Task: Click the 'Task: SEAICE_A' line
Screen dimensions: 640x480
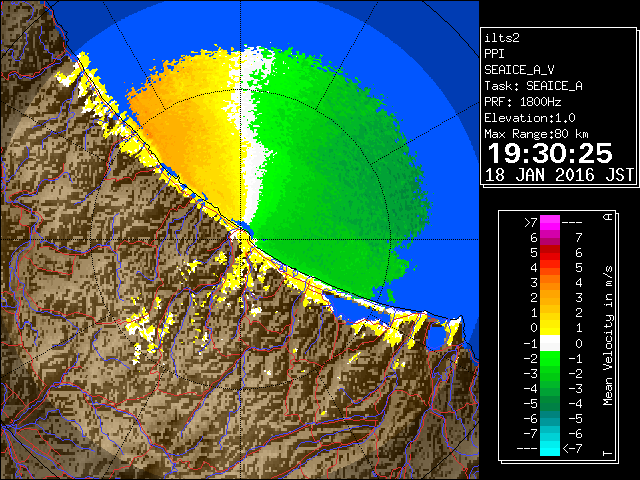Action: [533, 86]
